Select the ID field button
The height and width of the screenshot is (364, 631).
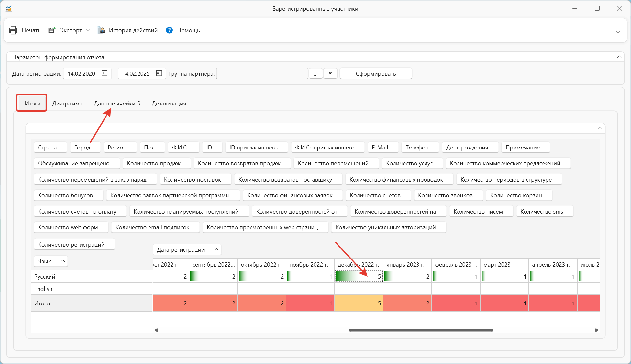click(212, 147)
